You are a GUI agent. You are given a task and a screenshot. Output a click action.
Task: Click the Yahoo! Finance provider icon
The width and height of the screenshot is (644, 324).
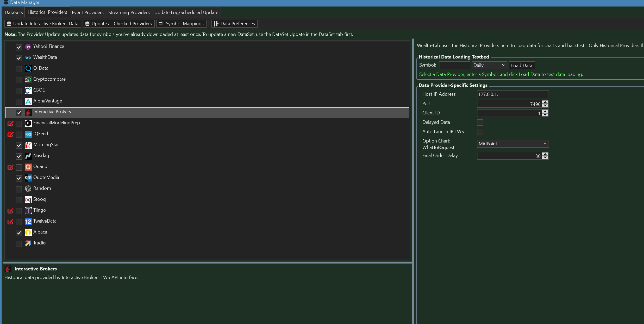point(28,47)
